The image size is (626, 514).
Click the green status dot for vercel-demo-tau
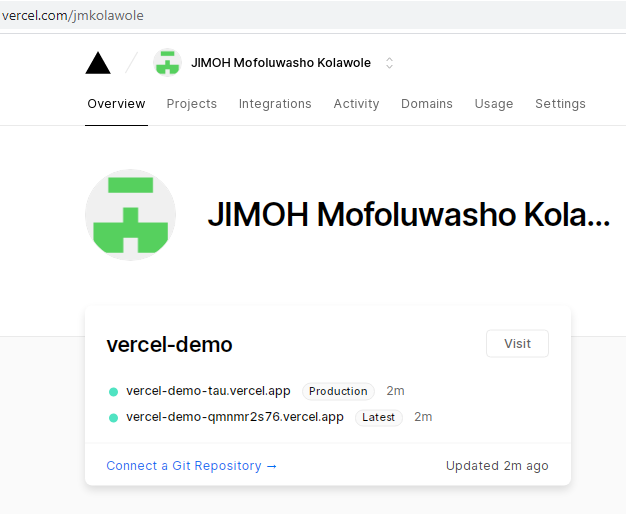113,392
